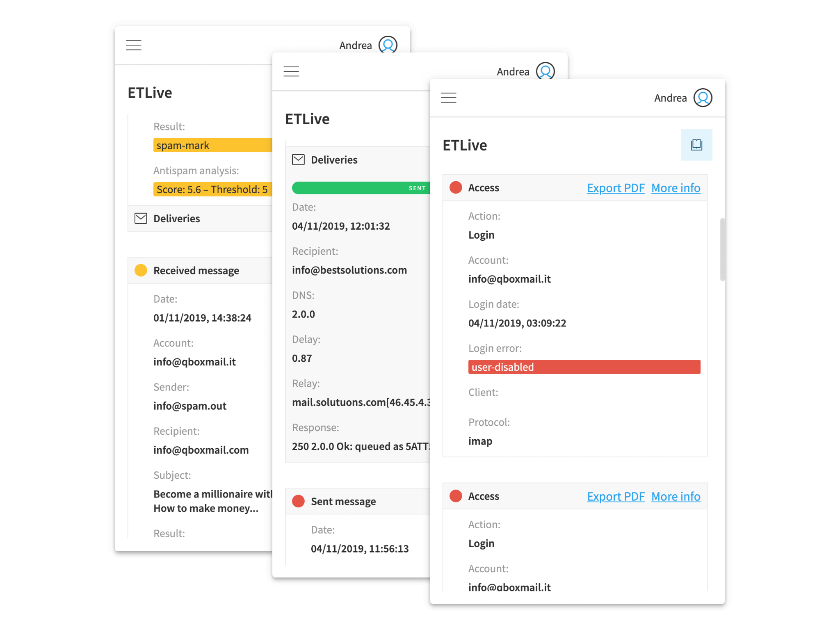840x630 pixels.
Task: Click Login action value in second Access entry
Action: pyautogui.click(x=481, y=543)
